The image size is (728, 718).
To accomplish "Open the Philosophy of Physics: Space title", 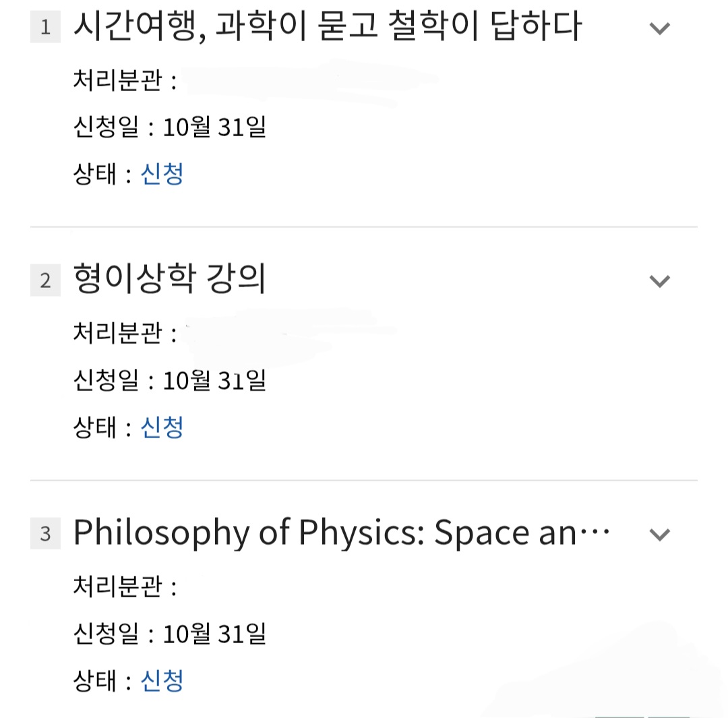I will (341, 533).
